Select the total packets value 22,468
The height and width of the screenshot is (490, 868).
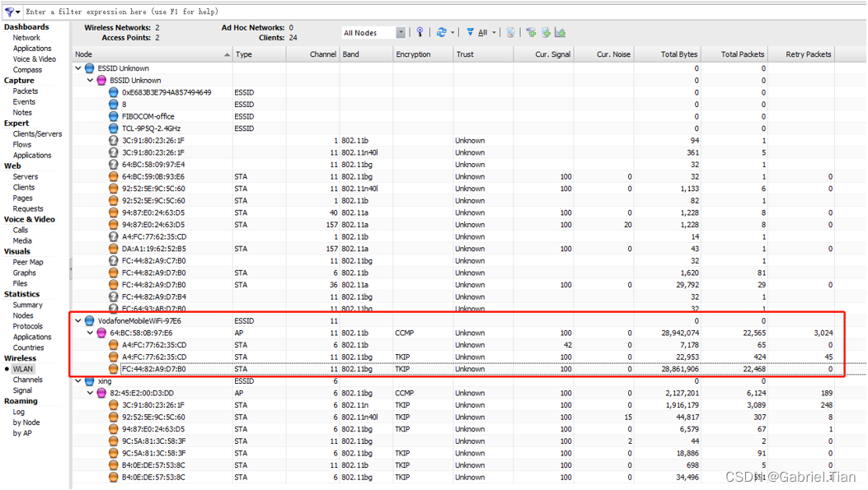tap(754, 369)
